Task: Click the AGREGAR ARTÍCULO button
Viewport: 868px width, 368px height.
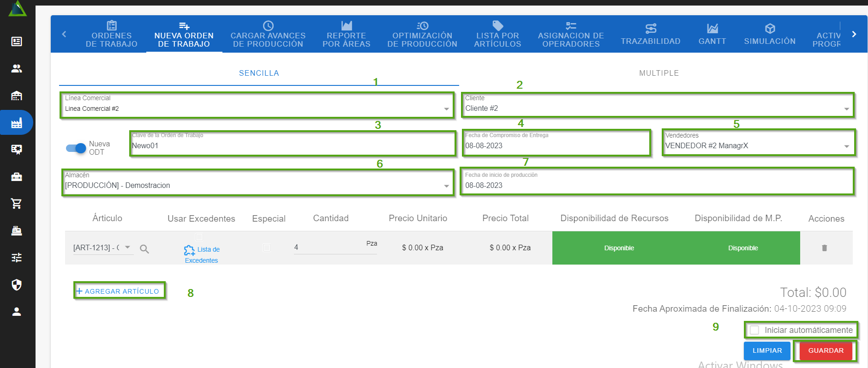Action: point(118,291)
